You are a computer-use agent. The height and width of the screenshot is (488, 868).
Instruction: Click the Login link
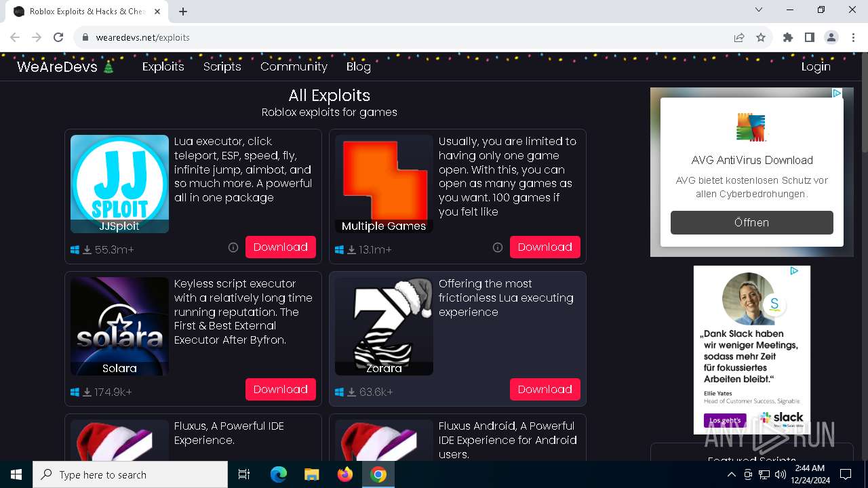click(x=816, y=66)
